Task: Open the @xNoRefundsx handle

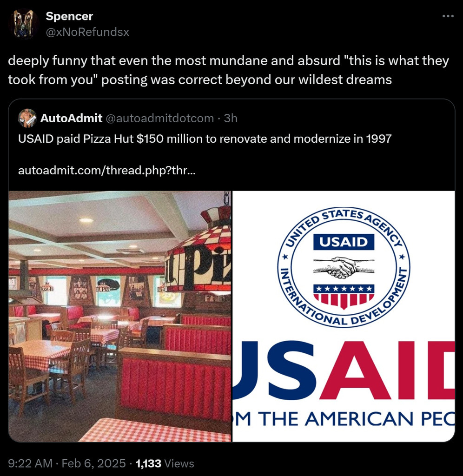Action: [x=87, y=32]
